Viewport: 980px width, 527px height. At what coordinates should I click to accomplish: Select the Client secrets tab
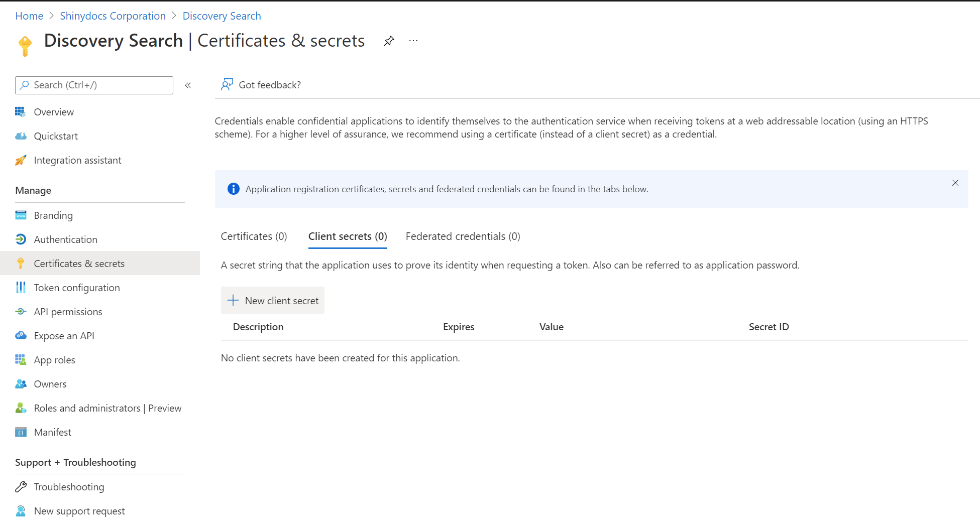click(348, 236)
